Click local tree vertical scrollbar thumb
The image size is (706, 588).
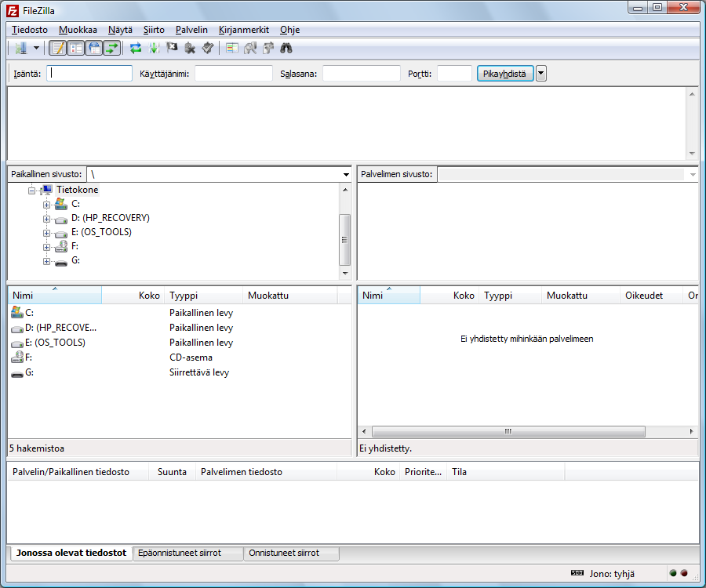(345, 240)
